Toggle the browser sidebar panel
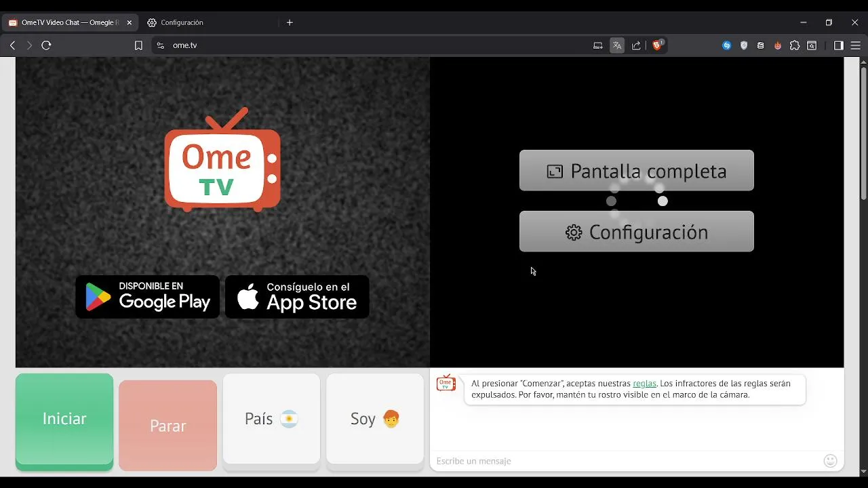 coord(839,45)
